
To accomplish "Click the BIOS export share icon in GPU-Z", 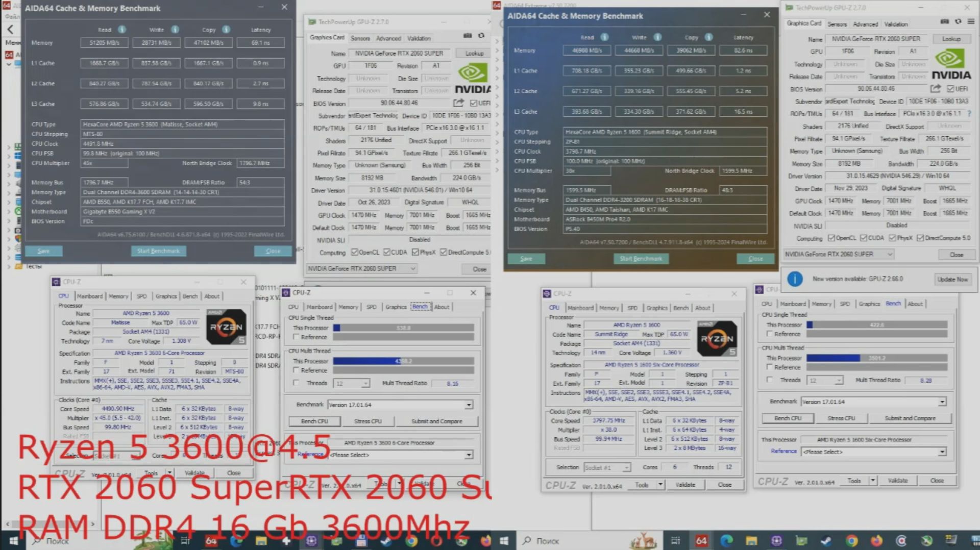I will 458,102.
